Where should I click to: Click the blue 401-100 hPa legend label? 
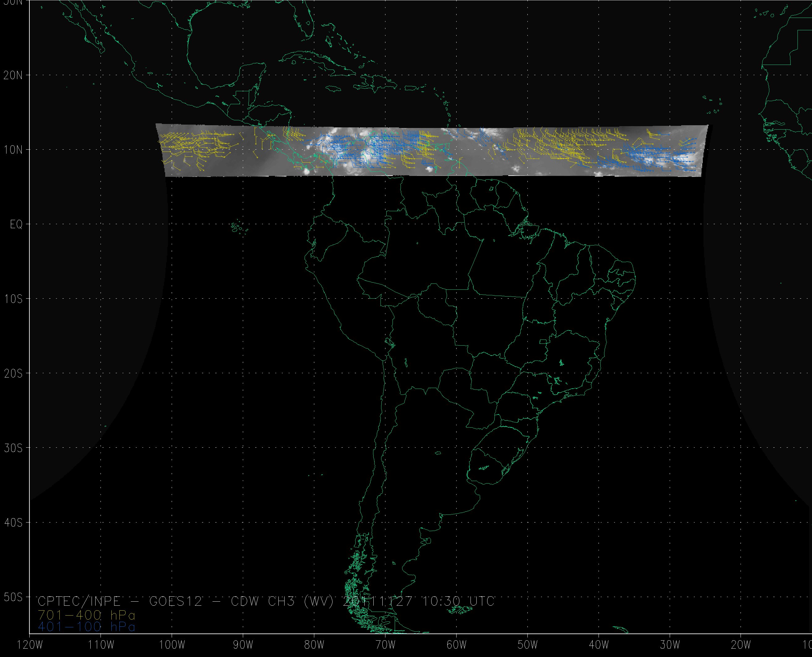tap(86, 627)
